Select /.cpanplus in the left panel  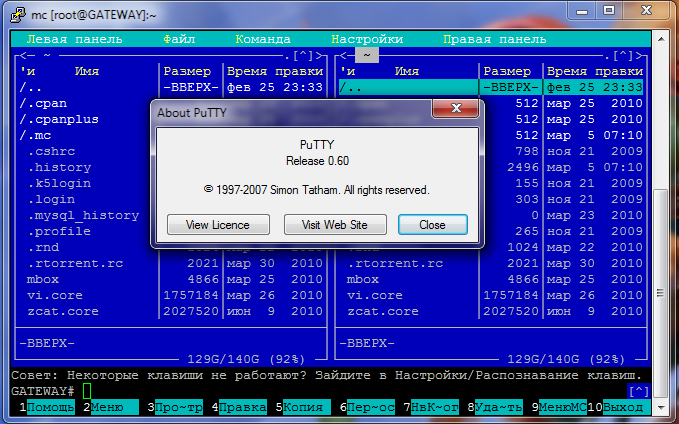(59, 120)
